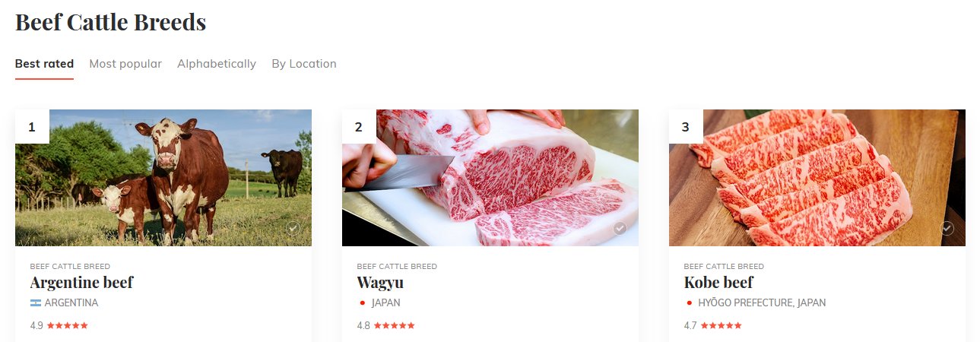Viewport: 980px width, 342px height.
Task: Click the marbled Wagyu cutting photo
Action: pyautogui.click(x=490, y=178)
